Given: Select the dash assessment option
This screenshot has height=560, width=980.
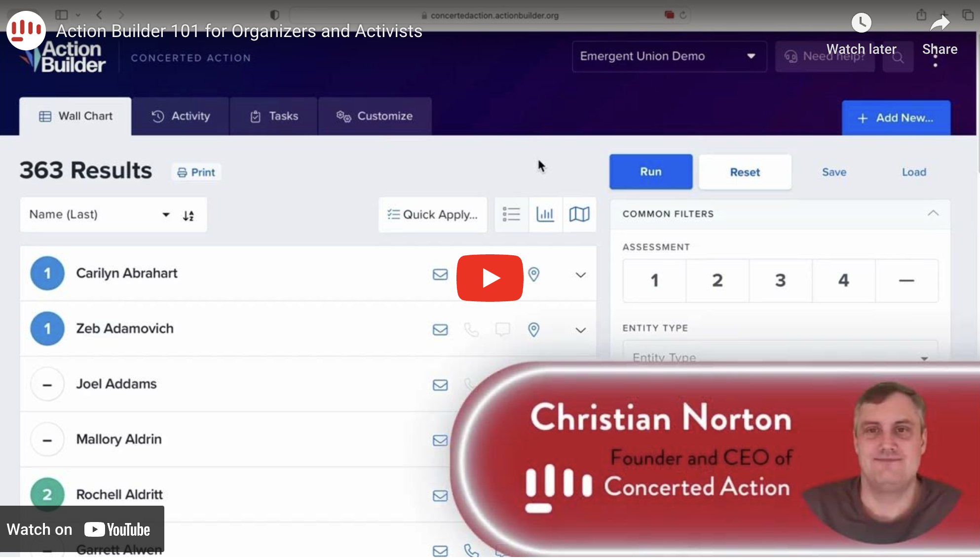Looking at the screenshot, I should (x=906, y=280).
